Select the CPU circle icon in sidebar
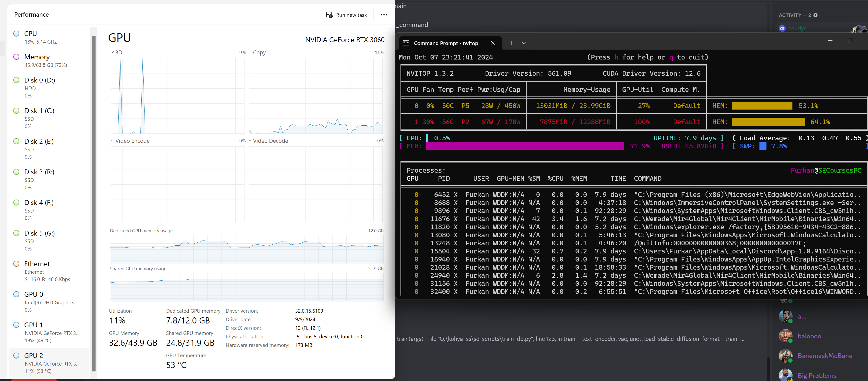Image resolution: width=868 pixels, height=381 pixels. (16, 33)
